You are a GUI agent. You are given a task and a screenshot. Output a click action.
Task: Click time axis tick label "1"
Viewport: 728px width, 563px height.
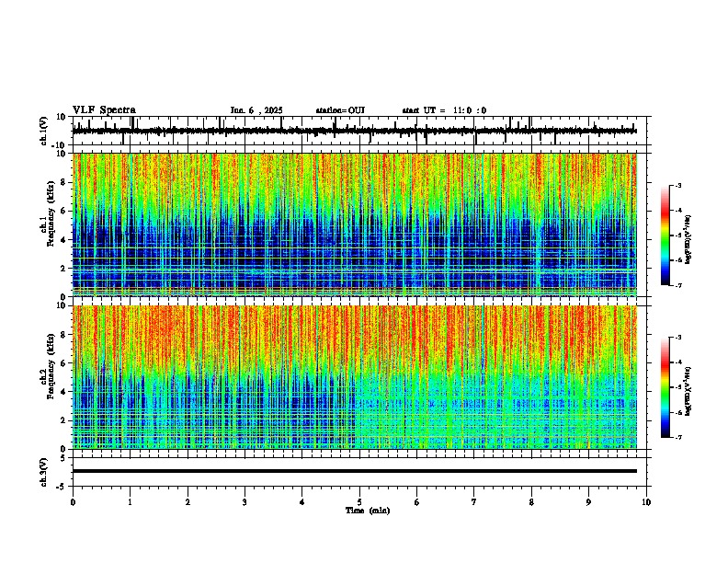[x=130, y=502]
